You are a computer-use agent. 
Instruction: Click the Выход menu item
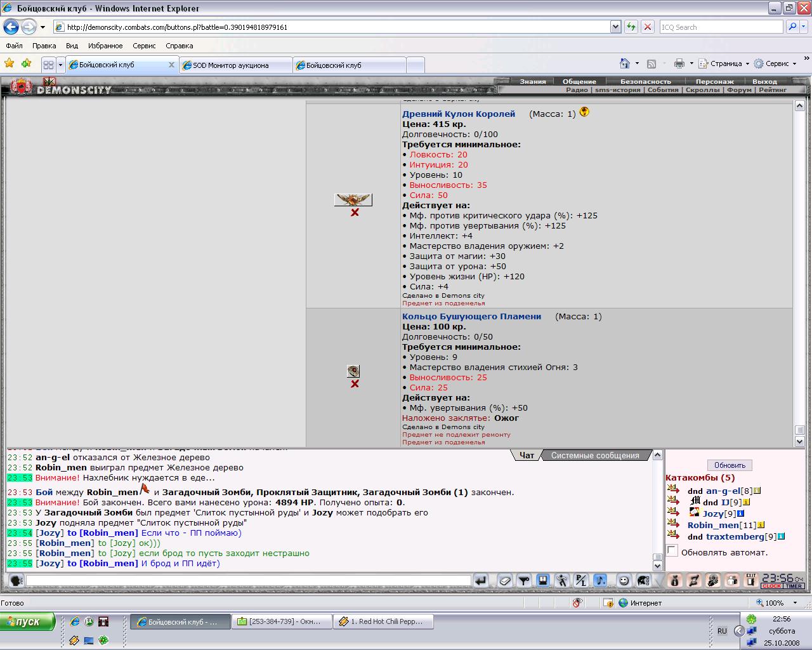click(764, 81)
